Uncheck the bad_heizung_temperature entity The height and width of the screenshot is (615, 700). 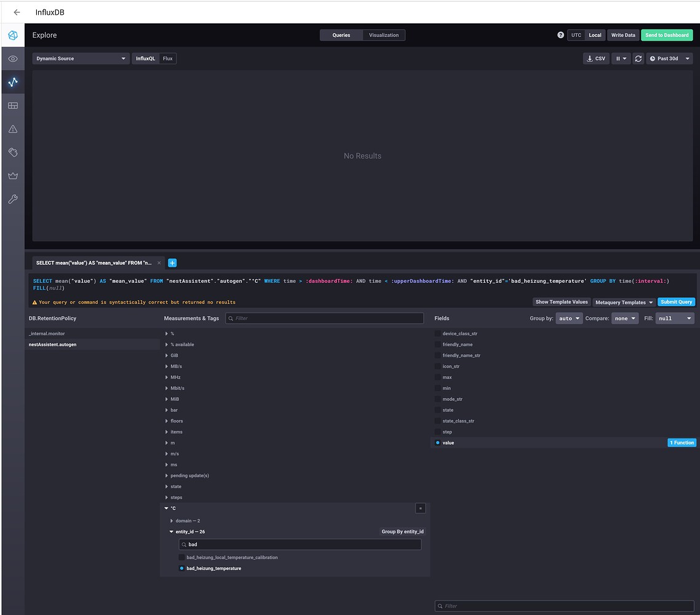(181, 568)
